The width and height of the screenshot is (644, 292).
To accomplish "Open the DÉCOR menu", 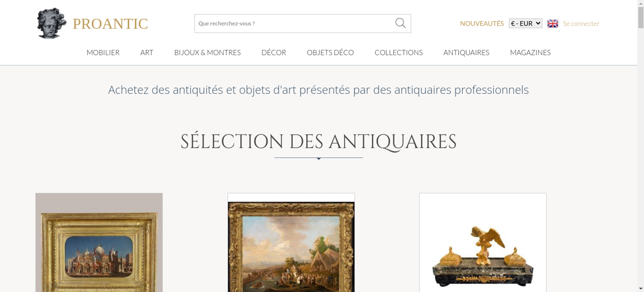I will (274, 52).
